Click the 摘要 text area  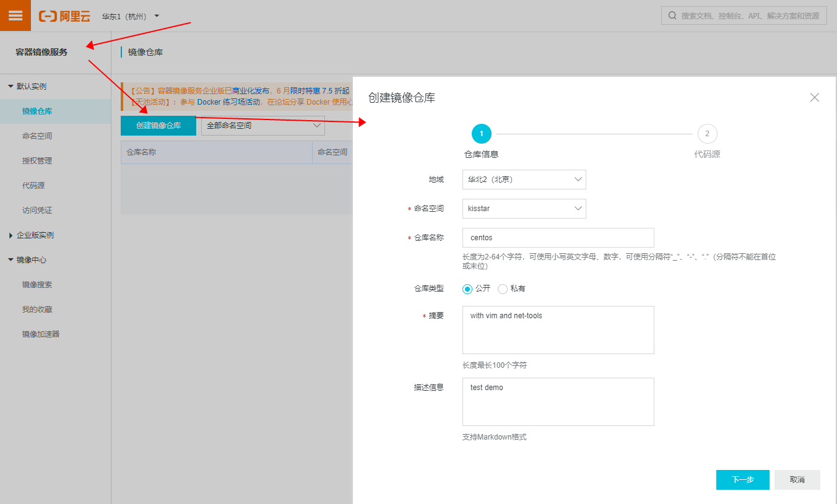coord(558,330)
